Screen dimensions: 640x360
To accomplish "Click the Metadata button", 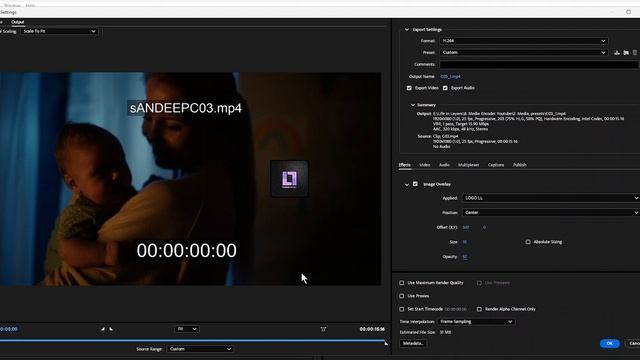I will (413, 343).
